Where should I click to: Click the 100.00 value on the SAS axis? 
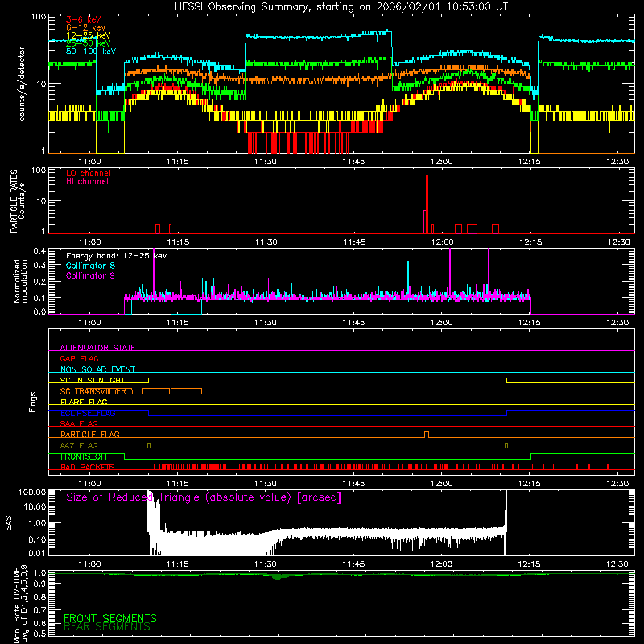click(32, 492)
